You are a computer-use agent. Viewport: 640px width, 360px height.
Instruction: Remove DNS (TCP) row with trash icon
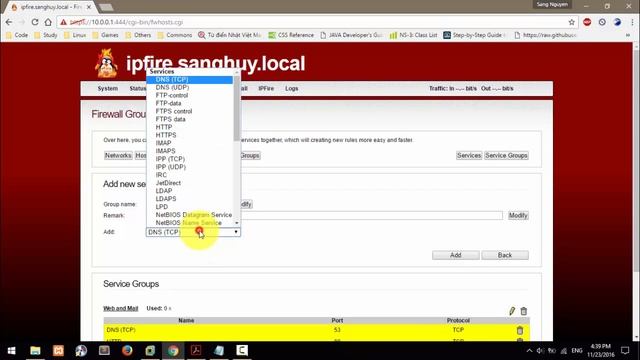[520, 330]
